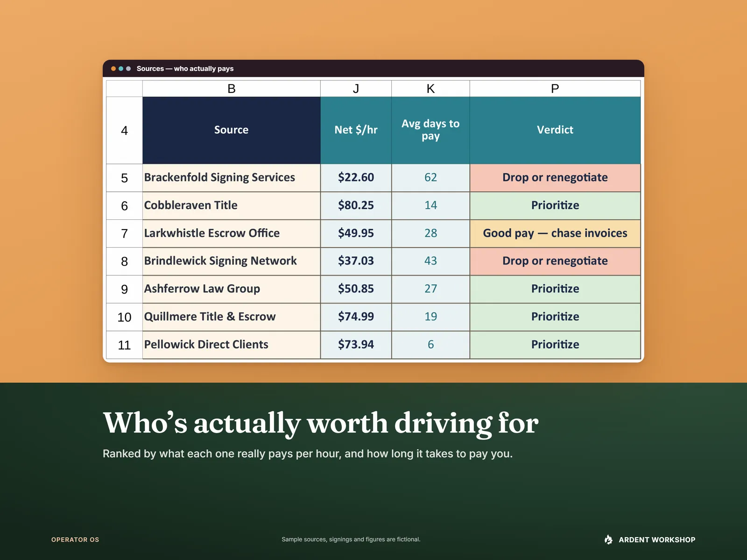
Task: Select row 8 header
Action: (124, 261)
